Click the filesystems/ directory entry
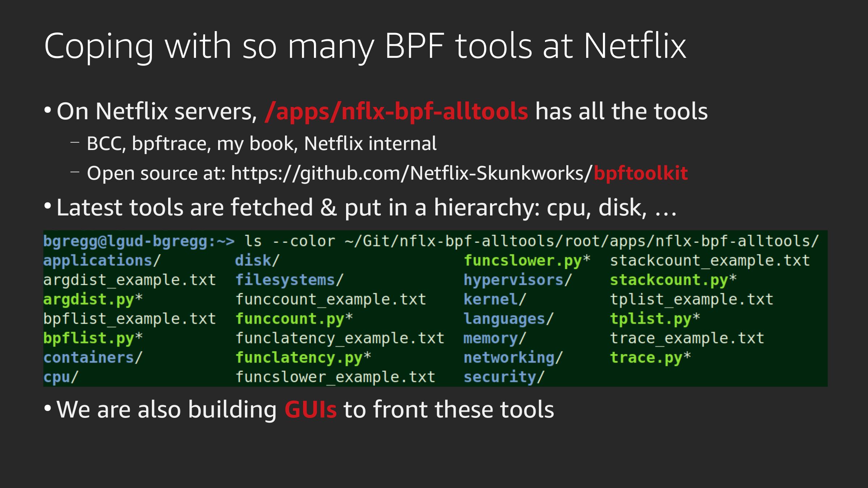The height and width of the screenshot is (488, 868). pyautogui.click(x=289, y=280)
